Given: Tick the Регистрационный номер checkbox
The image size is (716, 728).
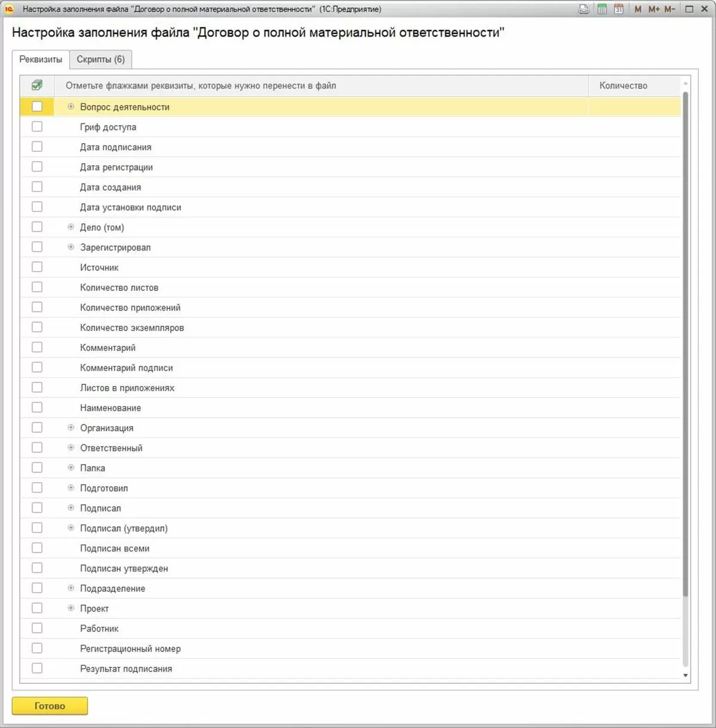Looking at the screenshot, I should pos(37,648).
